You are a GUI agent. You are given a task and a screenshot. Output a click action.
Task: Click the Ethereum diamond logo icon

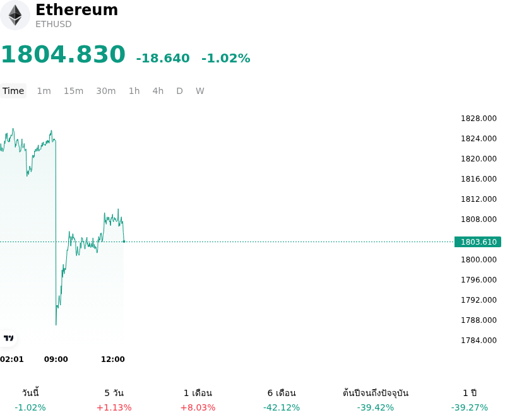pyautogui.click(x=15, y=15)
